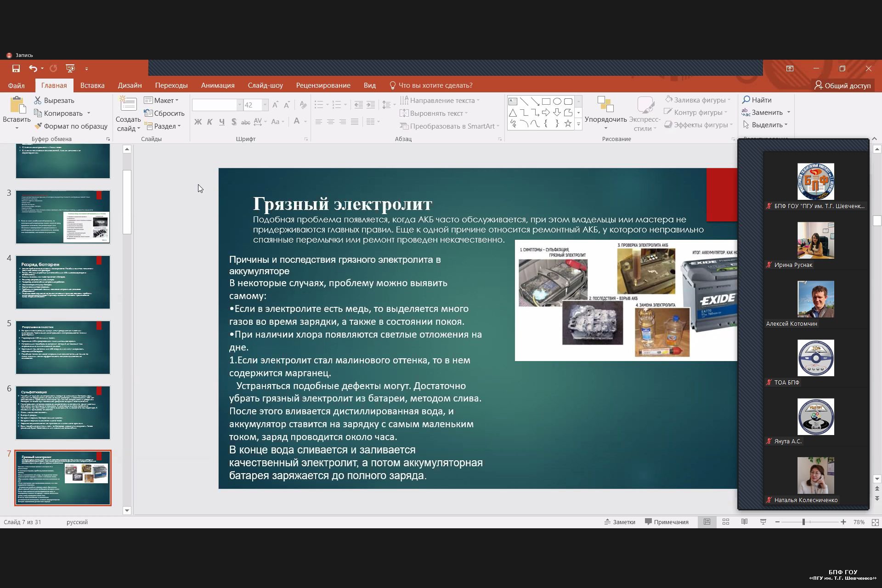Click the Share (Общий доступ) button
The width and height of the screenshot is (882, 588).
(842, 85)
